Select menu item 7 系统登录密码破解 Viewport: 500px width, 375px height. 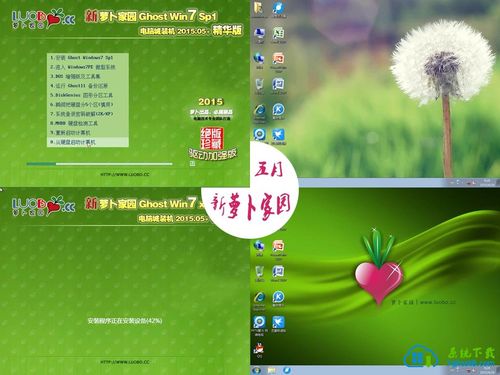coord(88,114)
